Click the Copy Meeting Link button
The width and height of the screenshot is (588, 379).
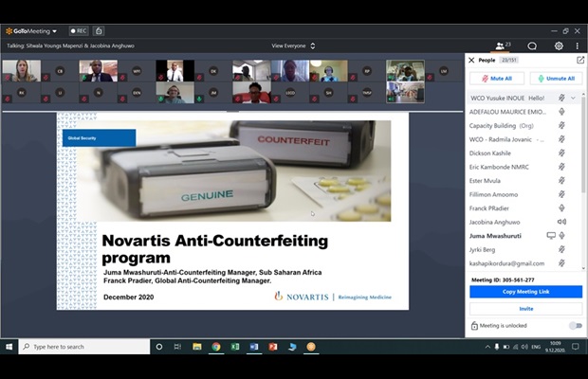tap(525, 292)
